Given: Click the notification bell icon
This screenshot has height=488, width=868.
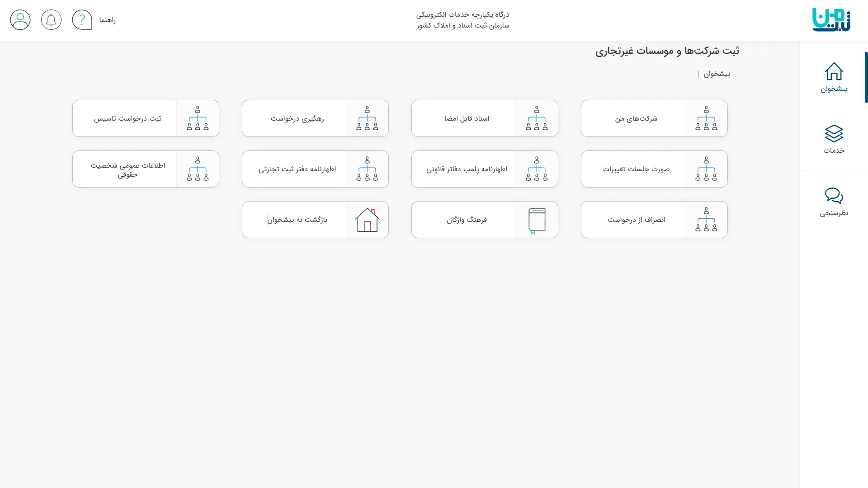Looking at the screenshot, I should click(x=51, y=19).
